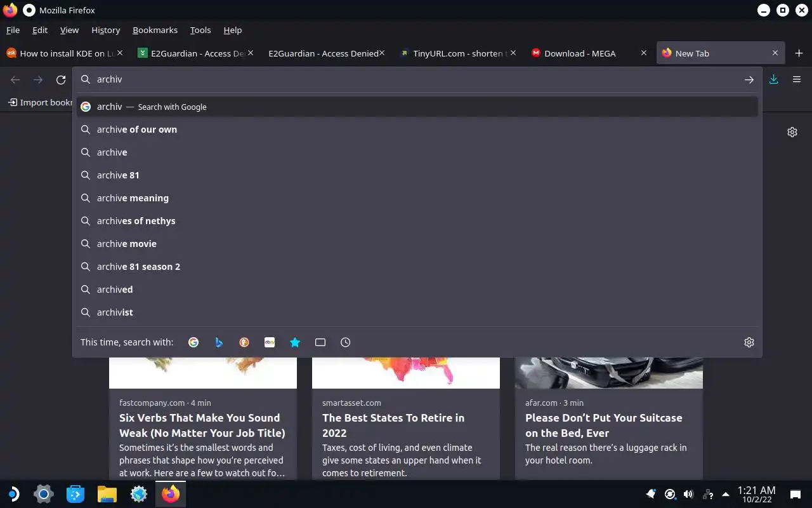Image resolution: width=812 pixels, height=508 pixels.
Task: Open the Tools menu
Action: [x=200, y=30]
